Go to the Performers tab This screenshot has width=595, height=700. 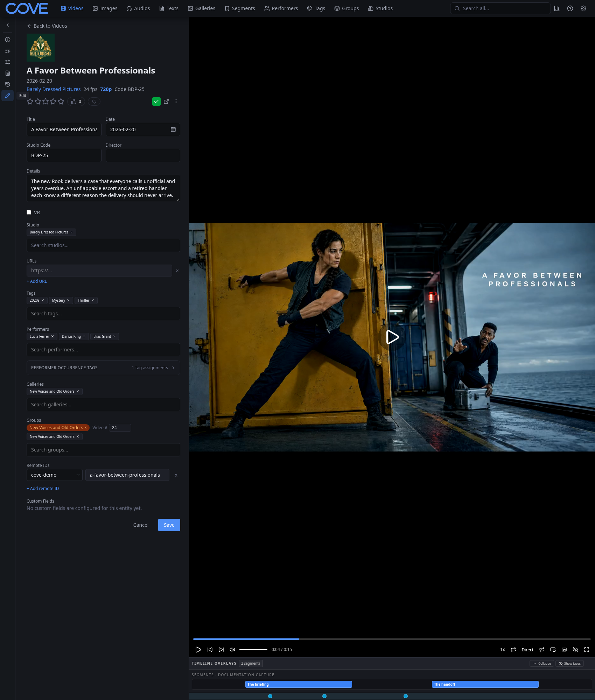281,8
